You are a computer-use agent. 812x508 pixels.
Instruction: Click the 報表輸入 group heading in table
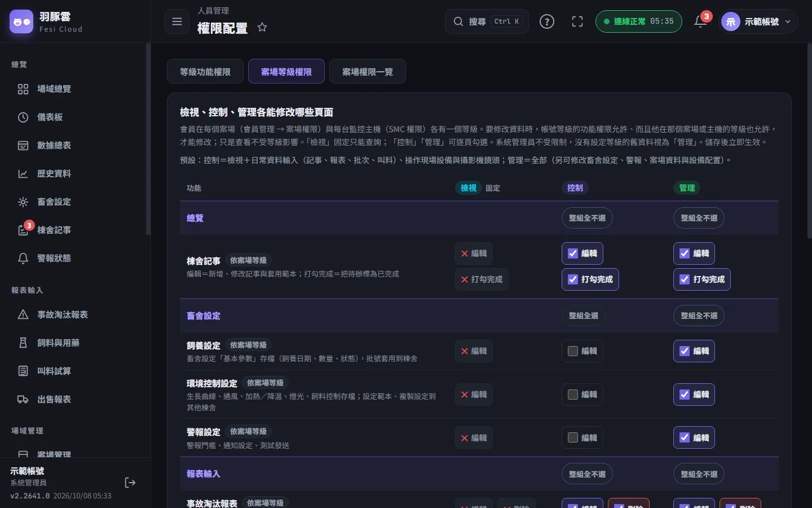tap(204, 474)
